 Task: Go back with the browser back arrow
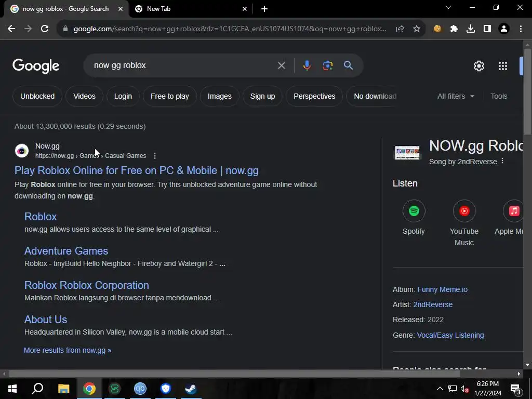(x=11, y=29)
